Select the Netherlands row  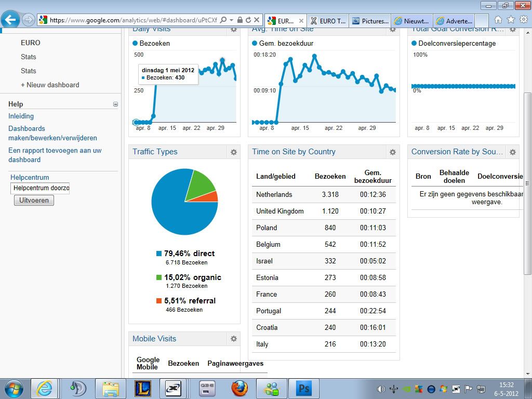324,194
